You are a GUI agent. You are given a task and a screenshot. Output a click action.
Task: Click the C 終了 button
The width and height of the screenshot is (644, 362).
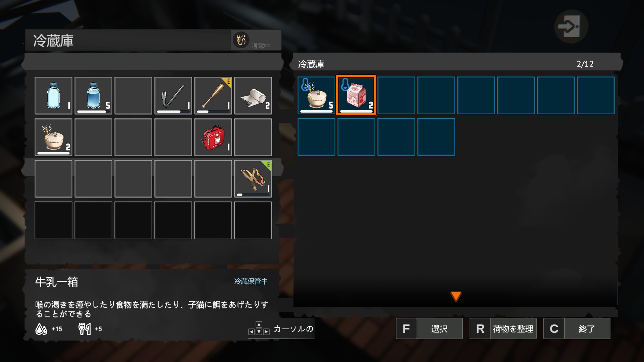point(577,328)
